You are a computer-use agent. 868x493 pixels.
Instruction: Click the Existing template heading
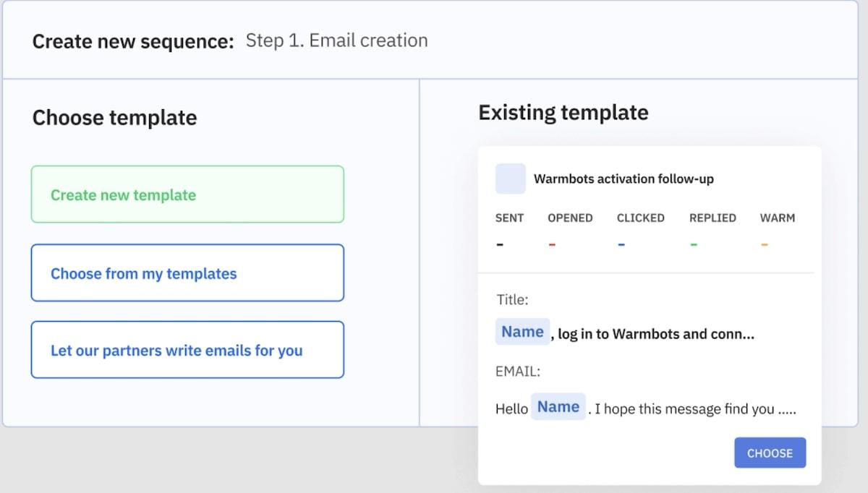[x=563, y=113]
